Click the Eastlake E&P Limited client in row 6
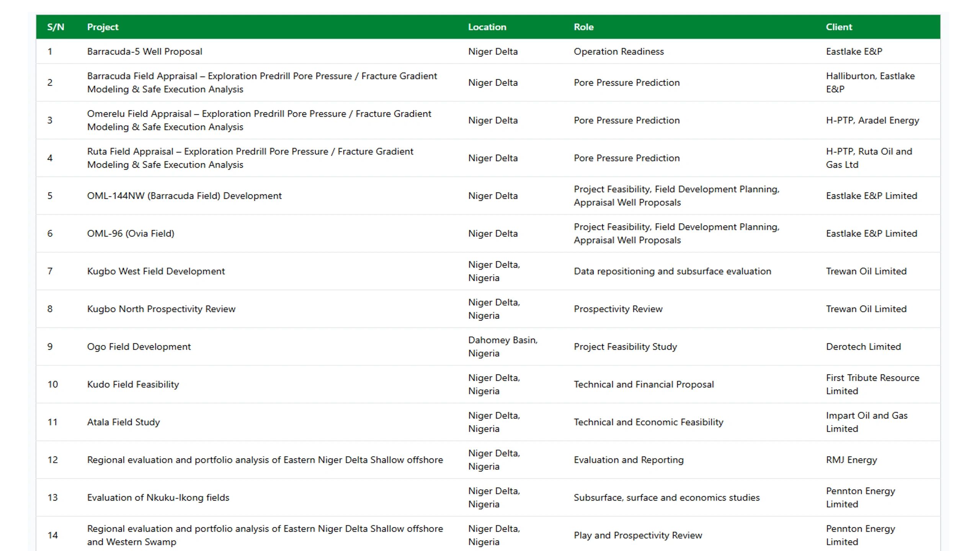 (871, 233)
